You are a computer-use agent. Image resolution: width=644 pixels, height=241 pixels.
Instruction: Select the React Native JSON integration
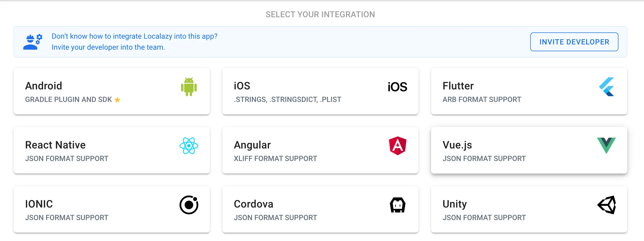[x=112, y=150]
